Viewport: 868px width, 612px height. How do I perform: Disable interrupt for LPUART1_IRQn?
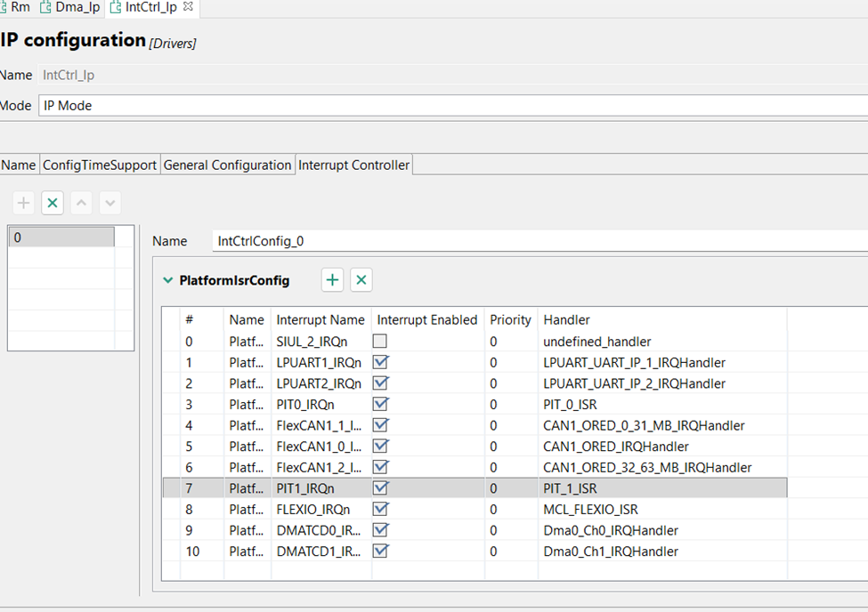tap(380, 362)
